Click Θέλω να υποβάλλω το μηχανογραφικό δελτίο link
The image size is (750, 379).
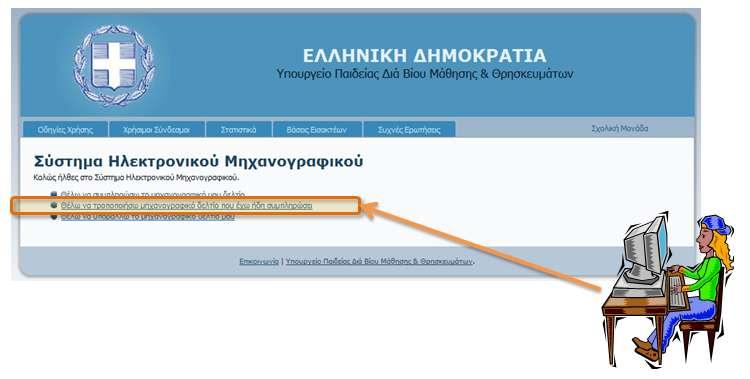[148, 216]
